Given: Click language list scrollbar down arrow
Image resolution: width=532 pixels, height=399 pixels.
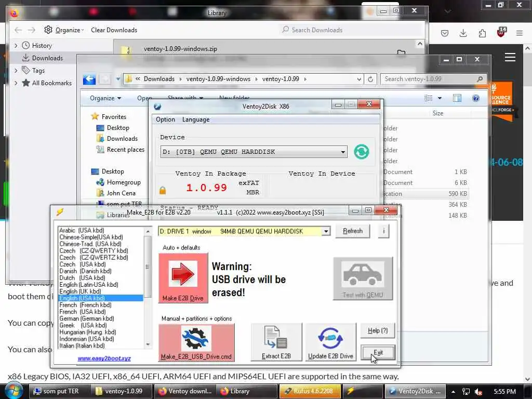Looking at the screenshot, I should point(148,344).
